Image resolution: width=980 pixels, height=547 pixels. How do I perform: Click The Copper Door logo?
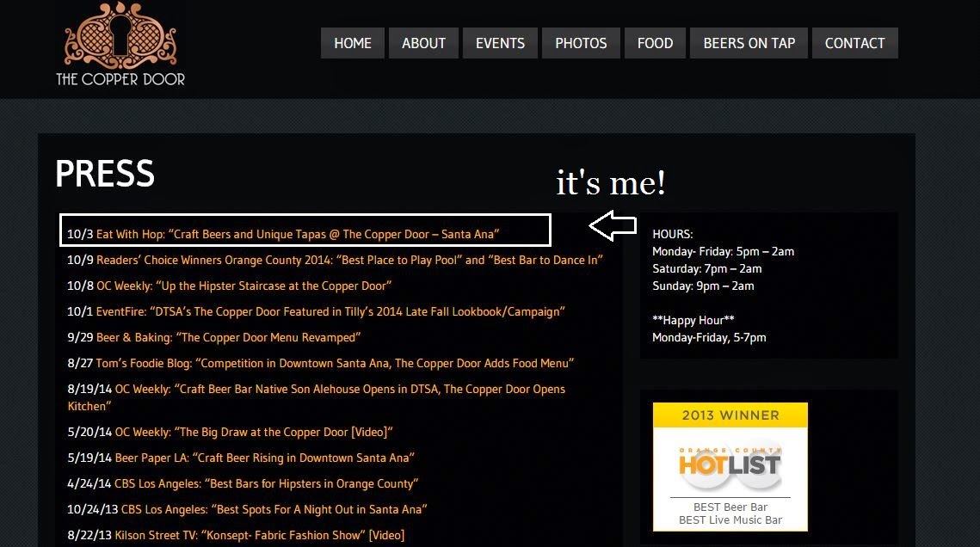click(120, 44)
